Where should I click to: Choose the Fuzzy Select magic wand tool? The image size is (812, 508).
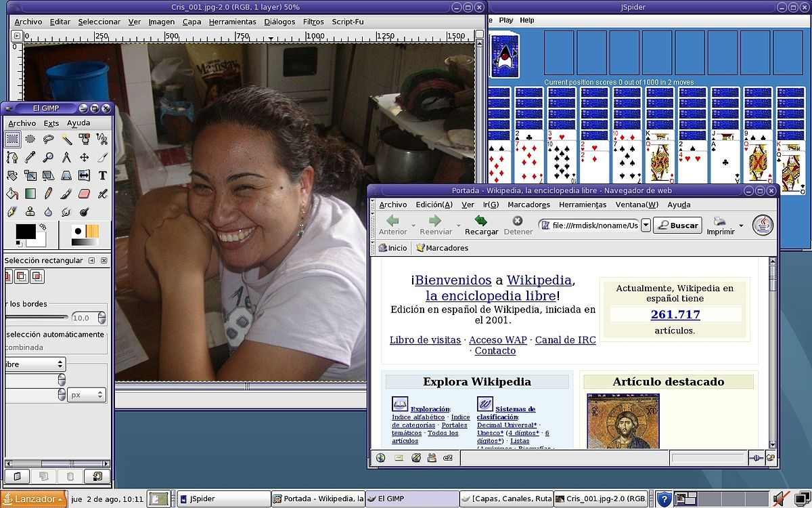coord(66,140)
